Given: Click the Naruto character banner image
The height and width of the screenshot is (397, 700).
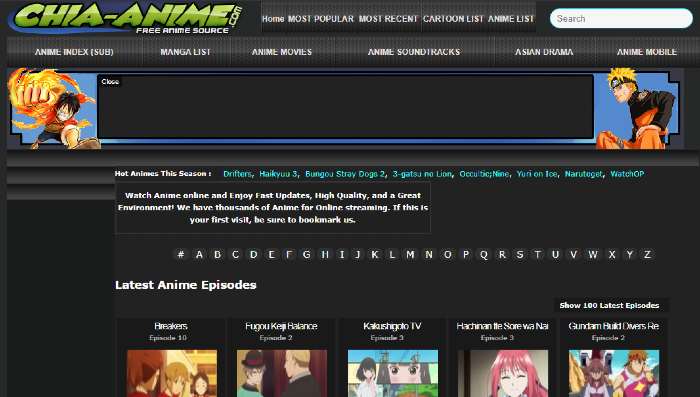Looking at the screenshot, I should pos(636,108).
